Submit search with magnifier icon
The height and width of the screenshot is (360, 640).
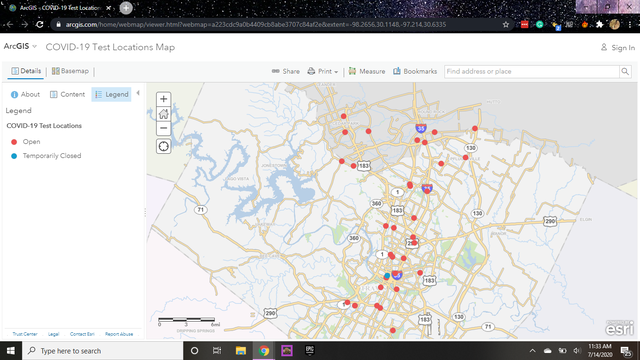(x=625, y=71)
